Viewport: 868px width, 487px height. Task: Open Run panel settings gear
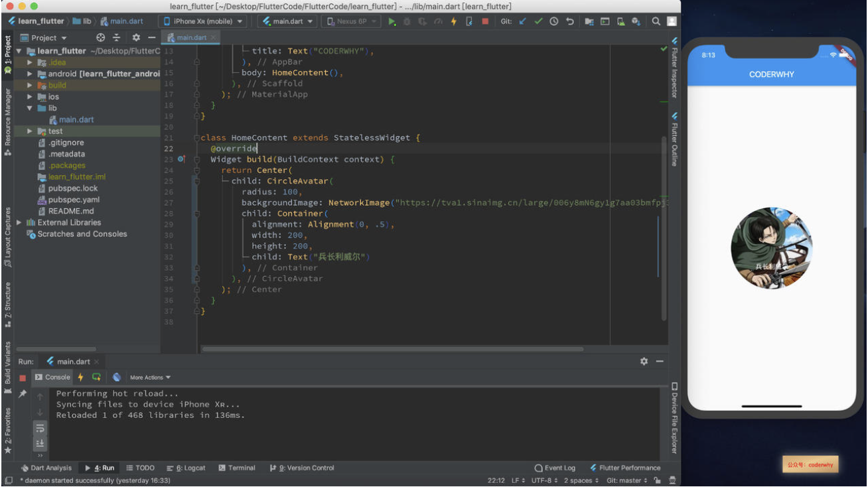tap(644, 362)
